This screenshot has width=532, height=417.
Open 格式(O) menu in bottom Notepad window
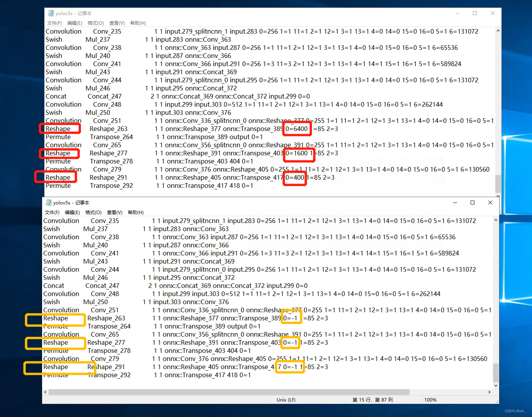93,213
